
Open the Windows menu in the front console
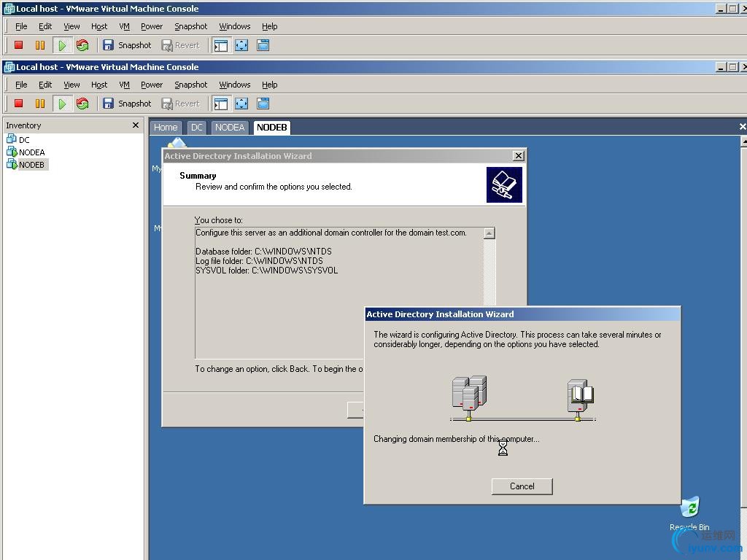(x=234, y=85)
